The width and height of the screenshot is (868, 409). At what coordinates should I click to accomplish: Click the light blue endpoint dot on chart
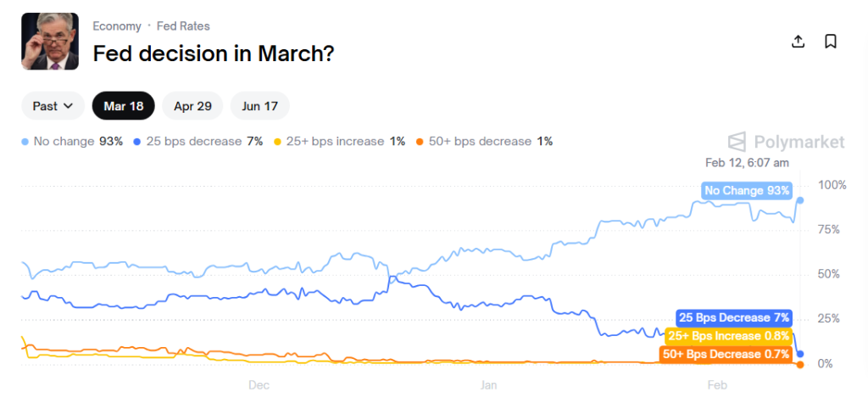[x=799, y=200]
